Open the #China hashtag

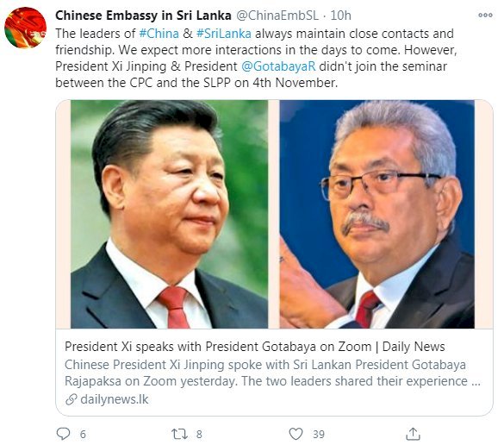point(159,34)
